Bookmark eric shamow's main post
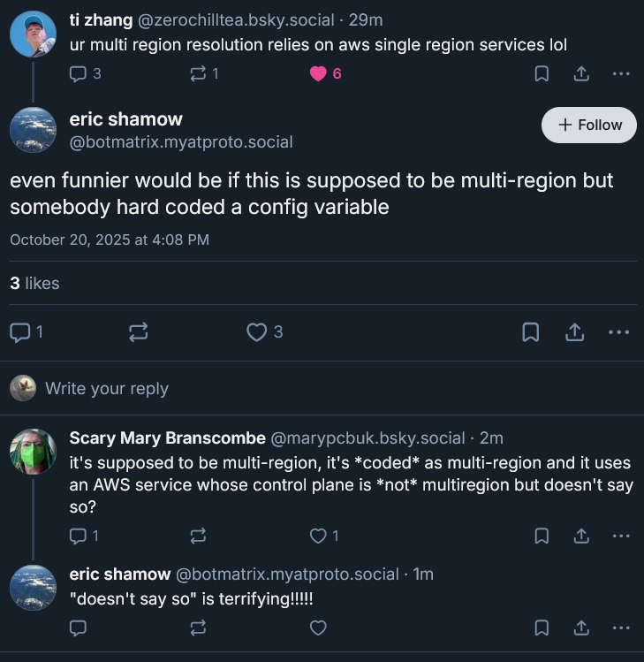644x662 pixels. coord(531,332)
